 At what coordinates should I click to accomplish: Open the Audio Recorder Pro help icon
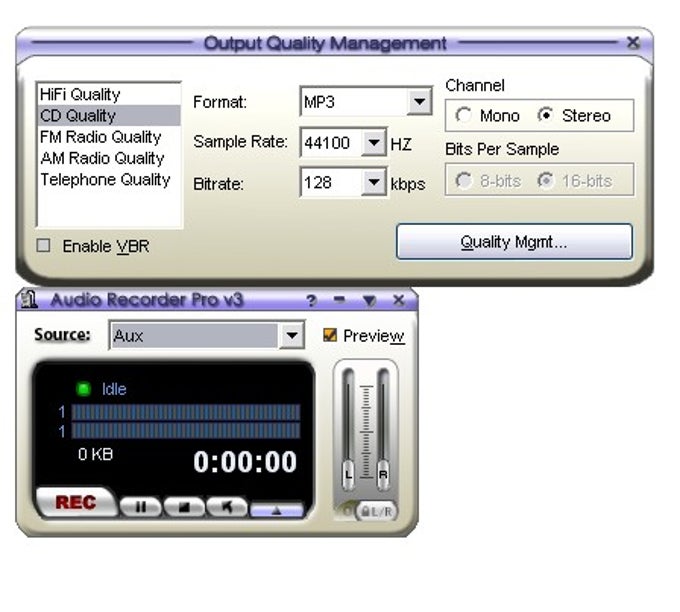click(311, 300)
